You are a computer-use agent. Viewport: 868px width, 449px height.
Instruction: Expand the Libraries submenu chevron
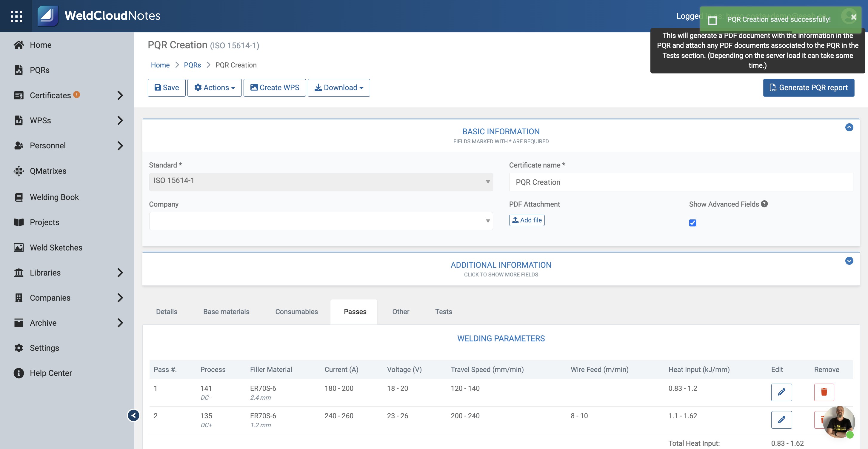(120, 273)
